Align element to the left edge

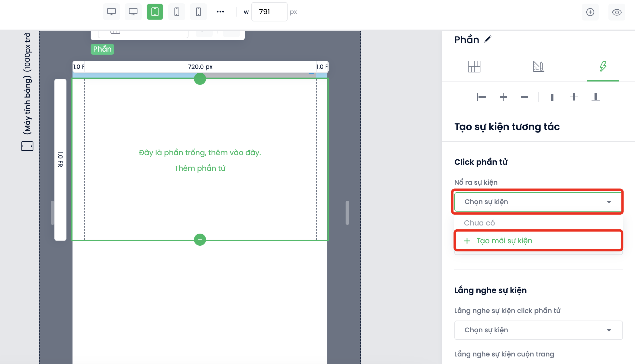481,97
